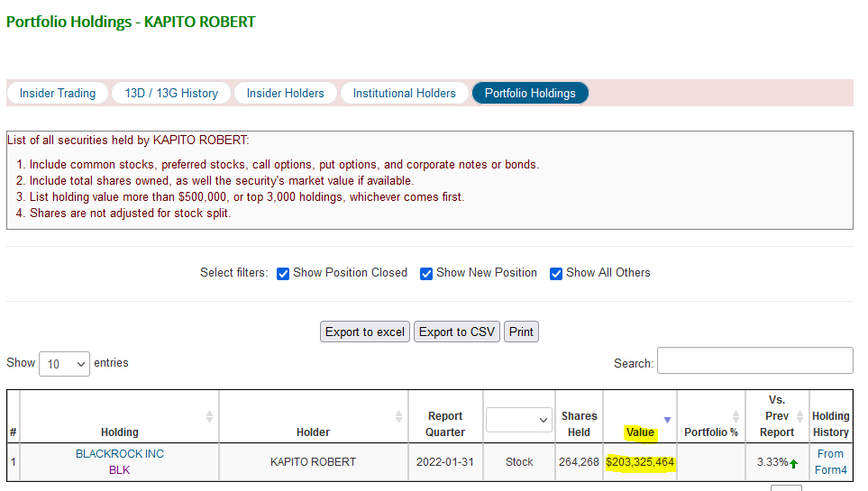Switch to 13D / 13G History tab
The image size is (868, 491).
(x=171, y=93)
